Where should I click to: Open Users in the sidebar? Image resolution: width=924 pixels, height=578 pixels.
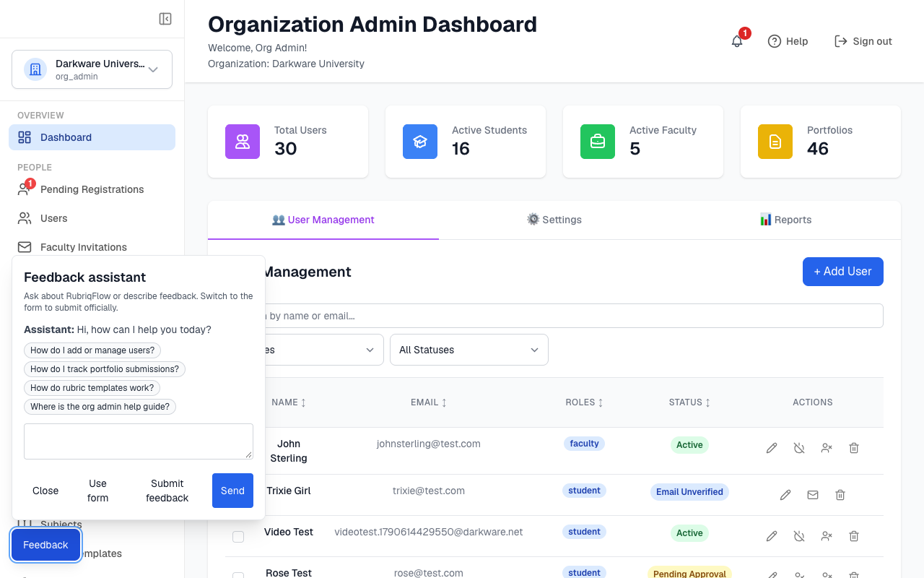point(92,218)
